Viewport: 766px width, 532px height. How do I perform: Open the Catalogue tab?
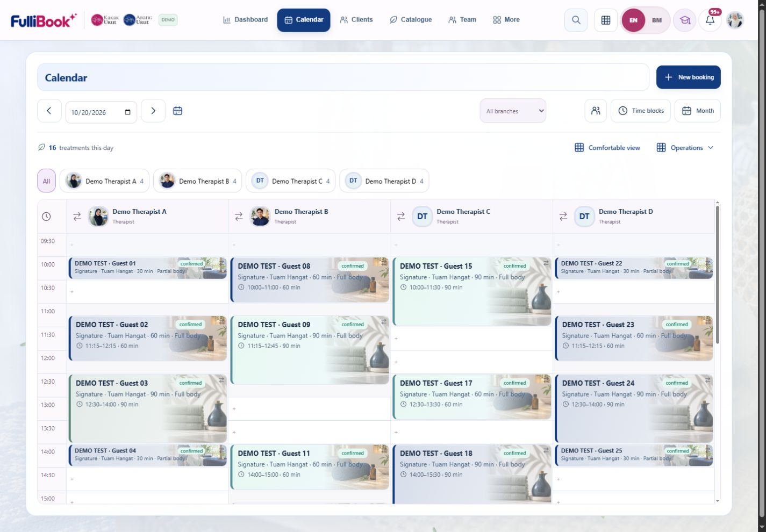[x=411, y=20]
